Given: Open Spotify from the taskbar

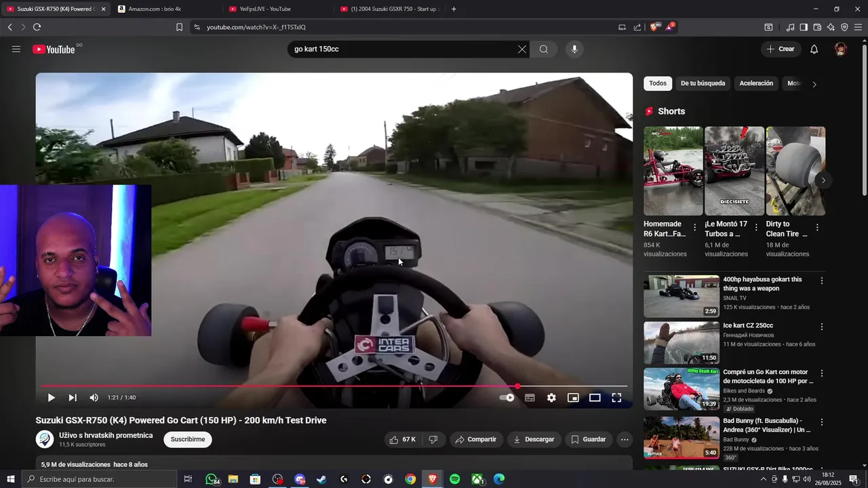Looking at the screenshot, I should click(x=455, y=479).
